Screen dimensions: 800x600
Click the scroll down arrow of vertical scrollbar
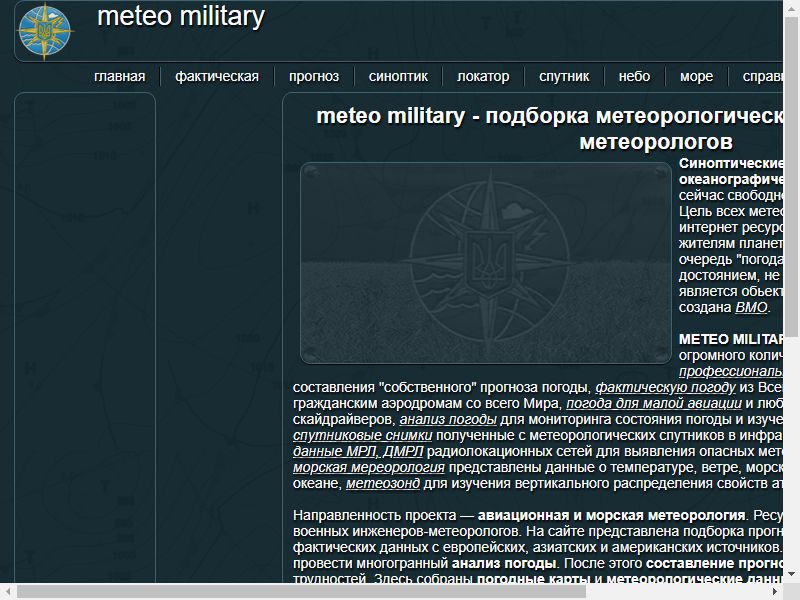click(x=791, y=574)
